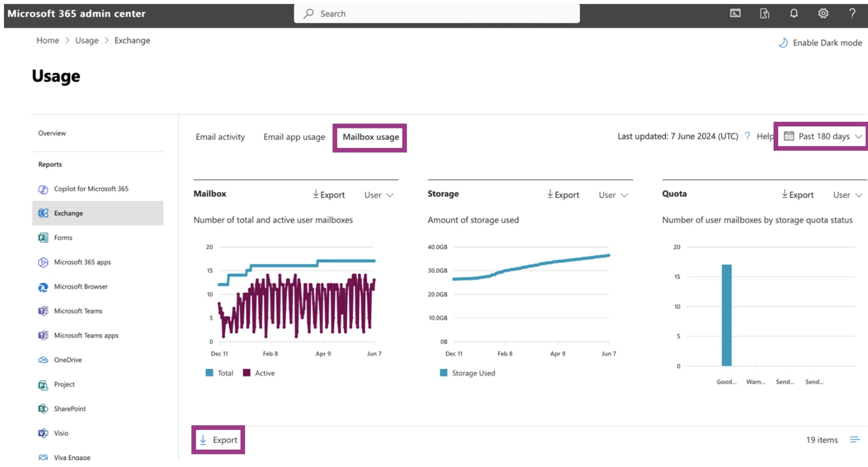The width and height of the screenshot is (868, 467).
Task: Expand the Storage chart User dropdown
Action: click(x=613, y=195)
